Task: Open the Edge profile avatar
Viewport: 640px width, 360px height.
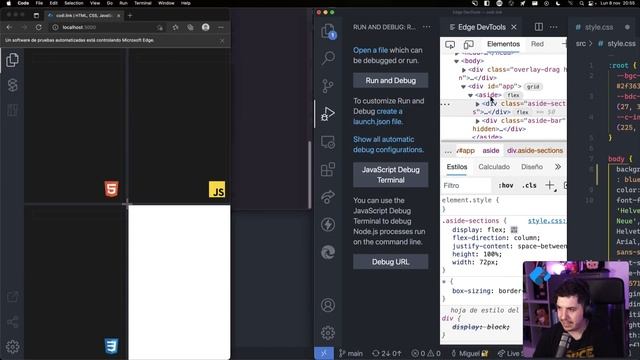Action: click(206, 27)
